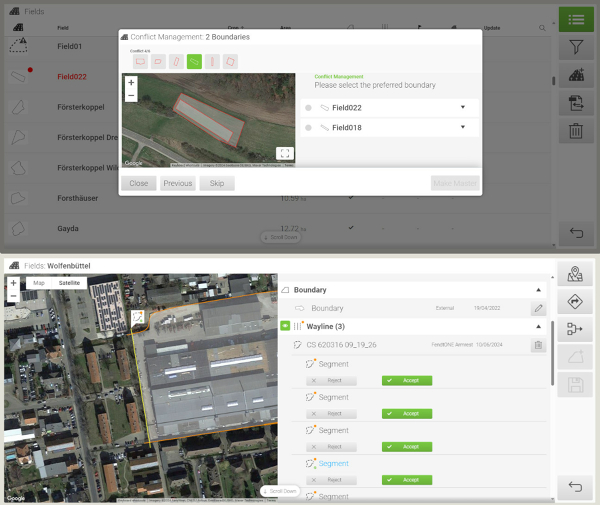This screenshot has width=600, height=505.
Task: Select the active green conflict icon
Action: click(x=194, y=61)
